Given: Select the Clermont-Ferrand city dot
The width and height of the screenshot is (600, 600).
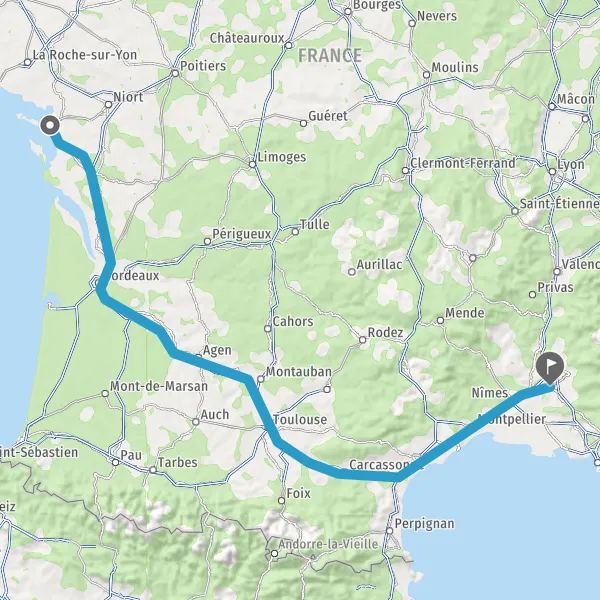Looking at the screenshot, I should (406, 170).
